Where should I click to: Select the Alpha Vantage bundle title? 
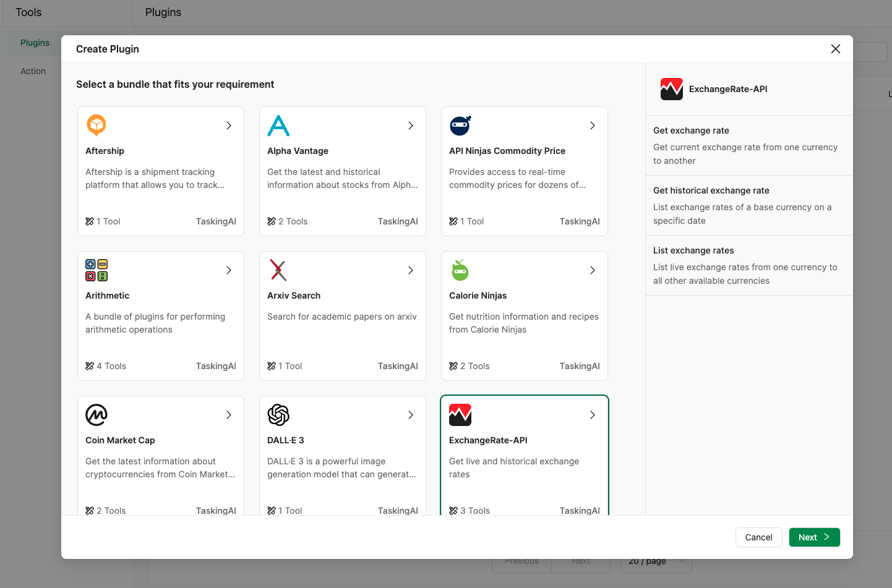click(x=298, y=151)
